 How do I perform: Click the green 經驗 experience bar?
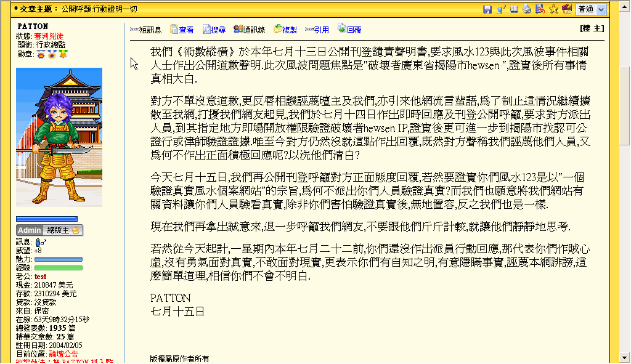[x=59, y=268]
